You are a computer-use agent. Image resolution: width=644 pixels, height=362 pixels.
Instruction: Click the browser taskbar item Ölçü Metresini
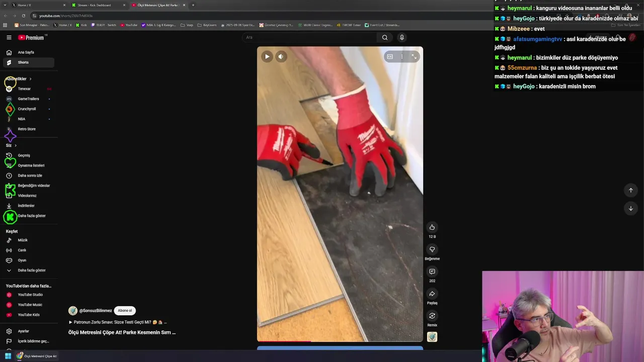pos(37,356)
